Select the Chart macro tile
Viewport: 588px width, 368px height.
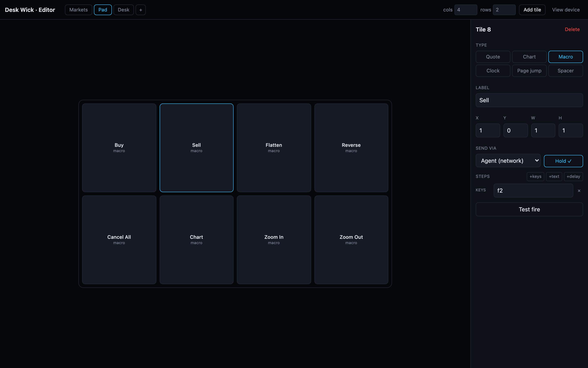point(196,240)
